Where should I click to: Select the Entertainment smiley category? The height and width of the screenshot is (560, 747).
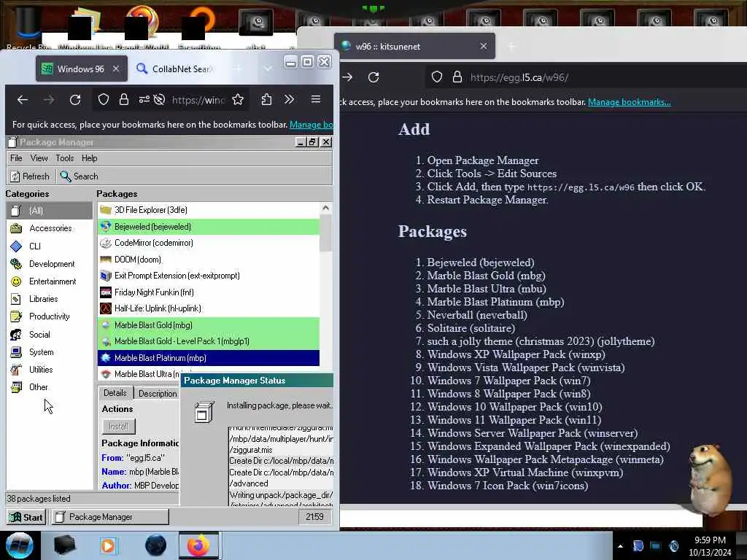(16, 281)
